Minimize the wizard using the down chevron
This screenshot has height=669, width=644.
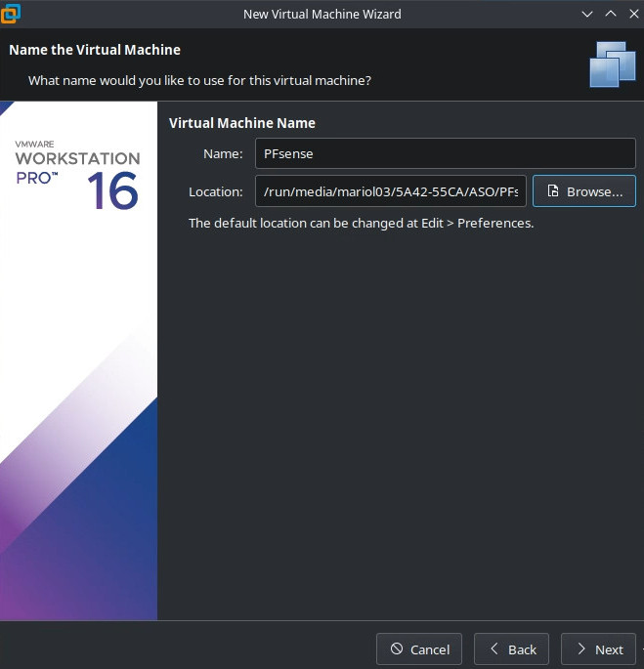click(586, 15)
